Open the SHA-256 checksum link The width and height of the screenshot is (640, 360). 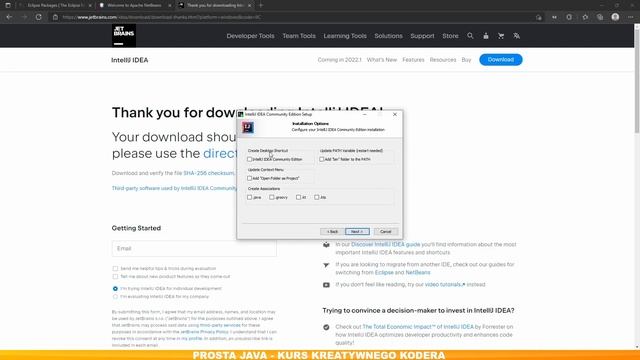[x=209, y=173]
